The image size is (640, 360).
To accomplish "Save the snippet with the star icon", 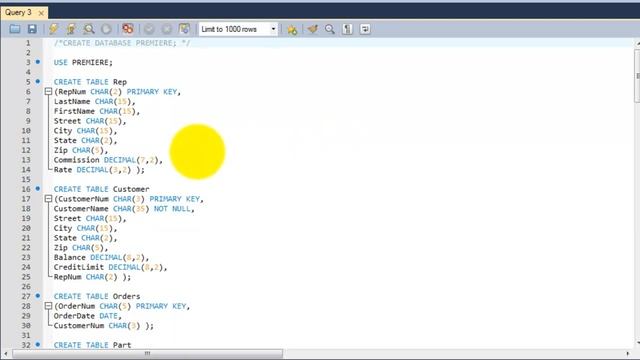I will click(x=292, y=29).
